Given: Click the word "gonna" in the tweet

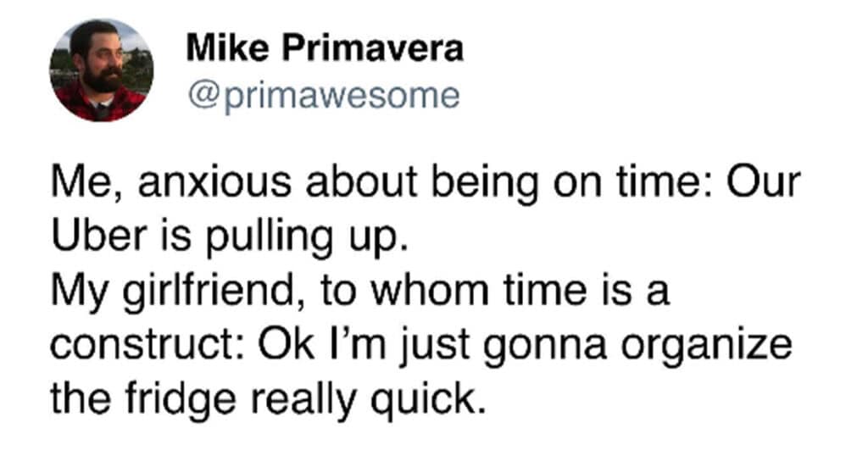Looking at the screenshot, I should tap(545, 348).
